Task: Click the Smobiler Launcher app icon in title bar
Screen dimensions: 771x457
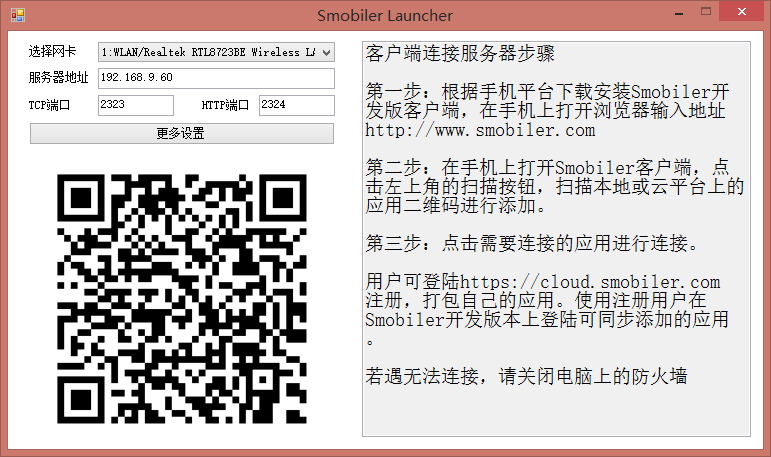Action: (18, 15)
